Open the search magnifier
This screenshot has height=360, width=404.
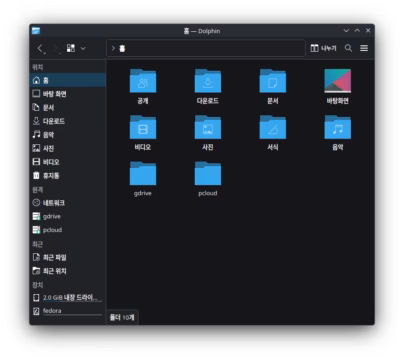click(x=348, y=48)
